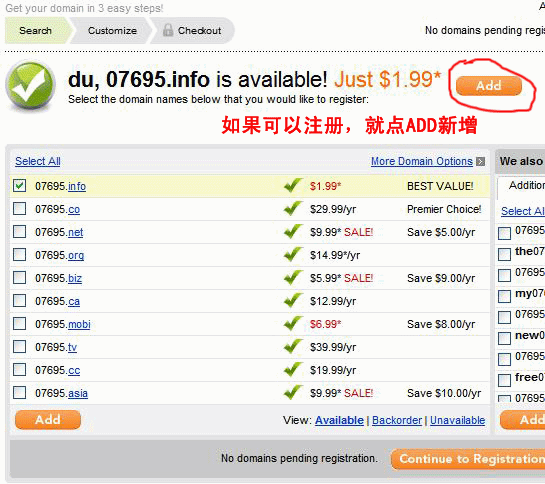Viewport: 545px width, 484px height.
Task: Click the green checkmark in the 07695.asia row
Action: (293, 392)
